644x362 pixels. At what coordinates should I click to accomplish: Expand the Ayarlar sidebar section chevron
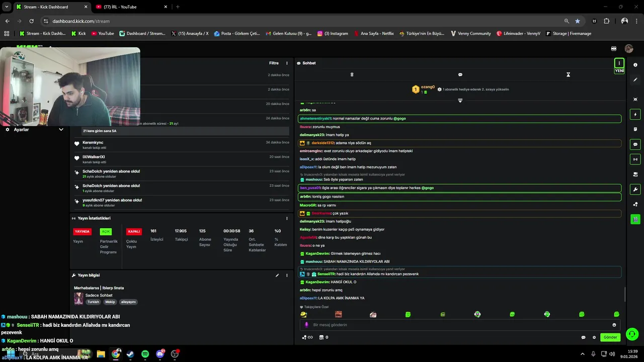tap(61, 130)
